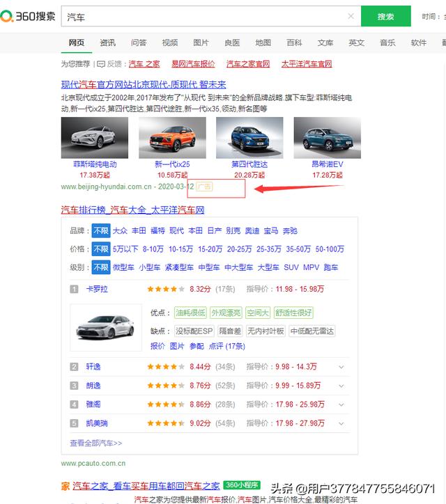Click the 菲斯塔纯电动 car thumbnail
This screenshot has width=446, height=504.
coord(95,138)
